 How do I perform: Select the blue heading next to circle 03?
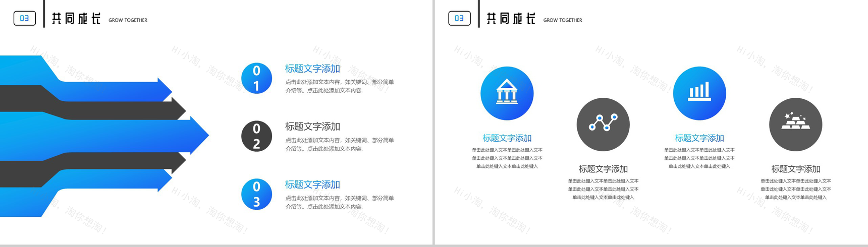(312, 184)
